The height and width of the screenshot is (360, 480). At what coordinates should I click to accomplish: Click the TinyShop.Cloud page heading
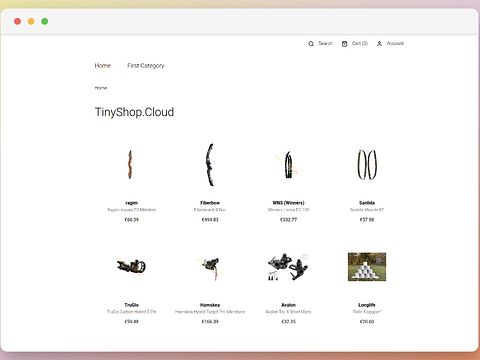(x=134, y=112)
